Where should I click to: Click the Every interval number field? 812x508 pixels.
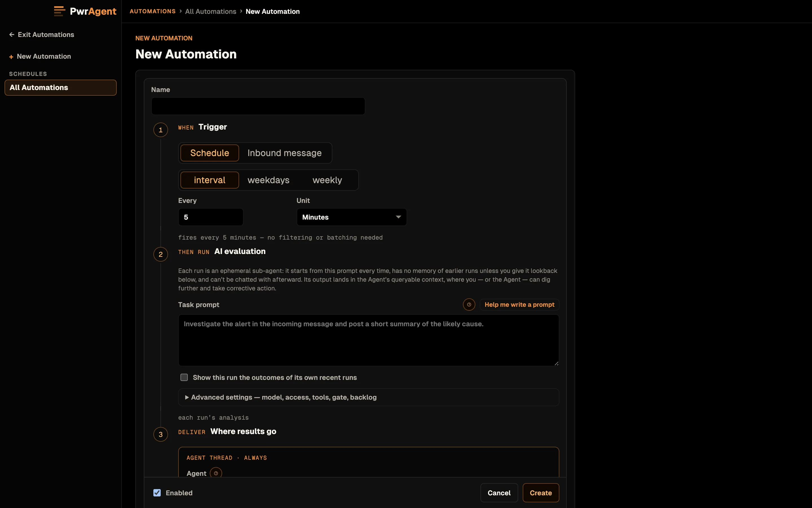tap(211, 217)
